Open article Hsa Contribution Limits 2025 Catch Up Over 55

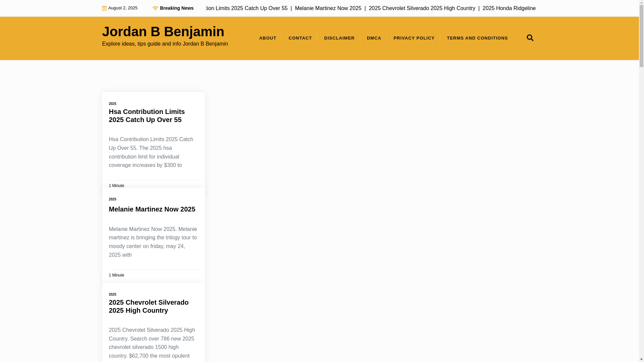[147, 116]
